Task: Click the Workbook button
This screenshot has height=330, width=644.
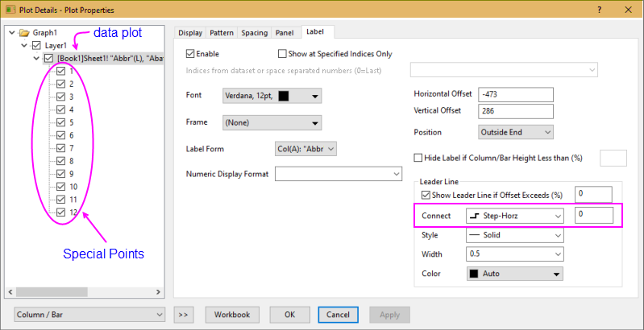Action: pos(233,314)
